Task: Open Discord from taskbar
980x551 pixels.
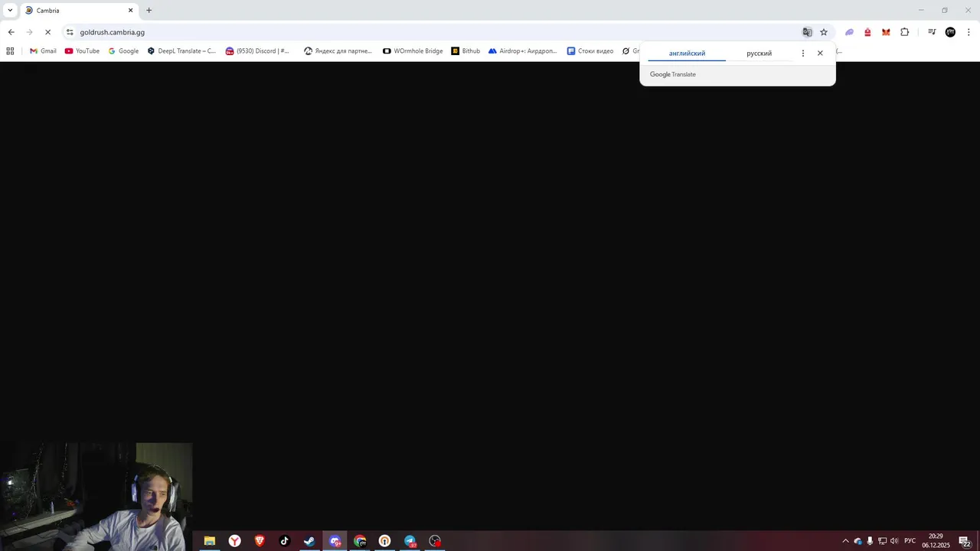Action: (335, 541)
